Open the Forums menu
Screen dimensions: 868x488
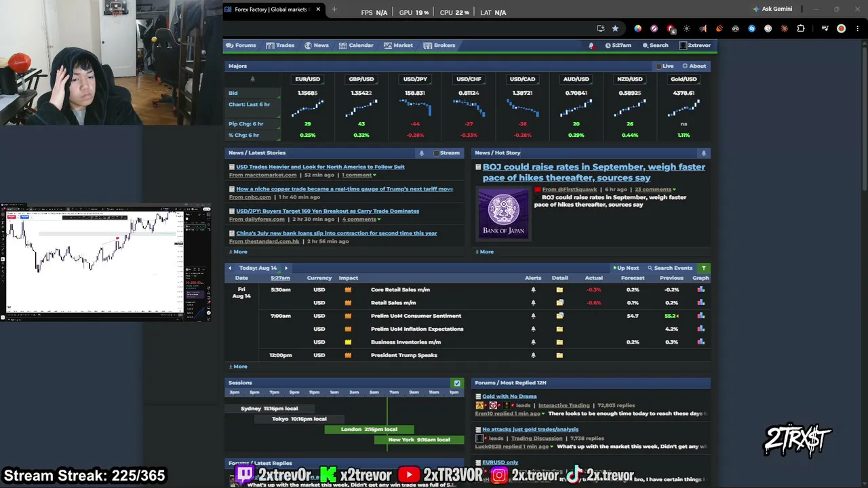[x=241, y=45]
